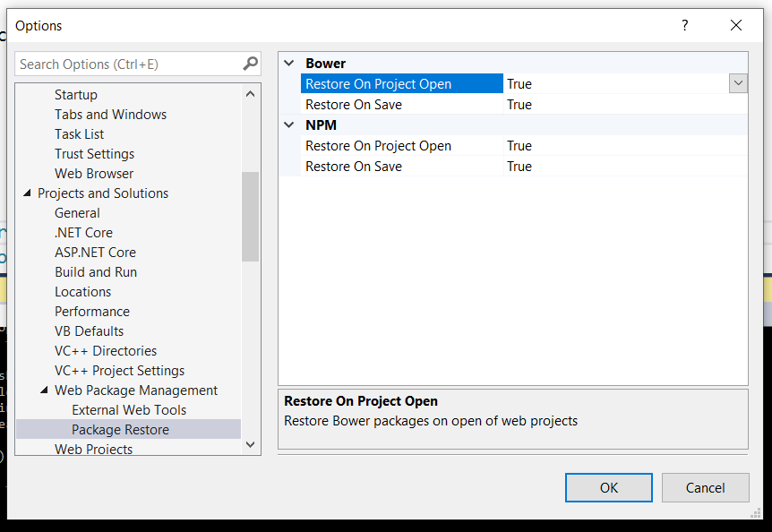Select External Web Tools in the tree
The image size is (772, 532).
pyautogui.click(x=129, y=410)
